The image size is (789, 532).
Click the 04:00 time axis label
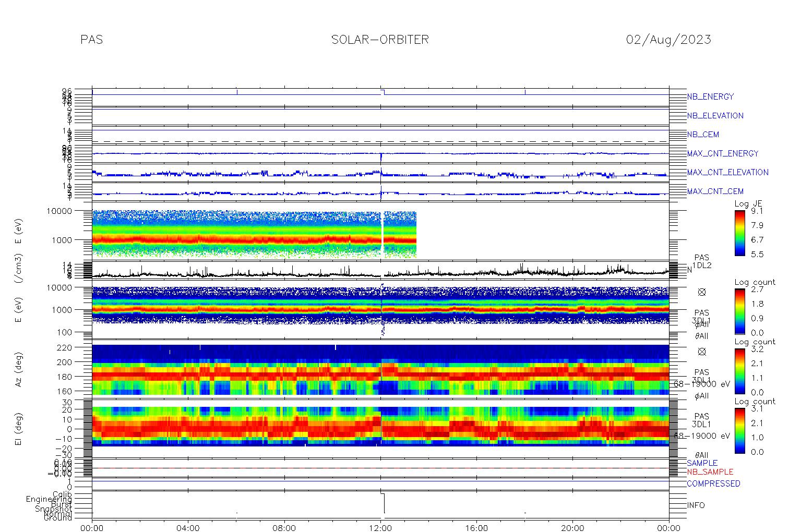tap(188, 528)
